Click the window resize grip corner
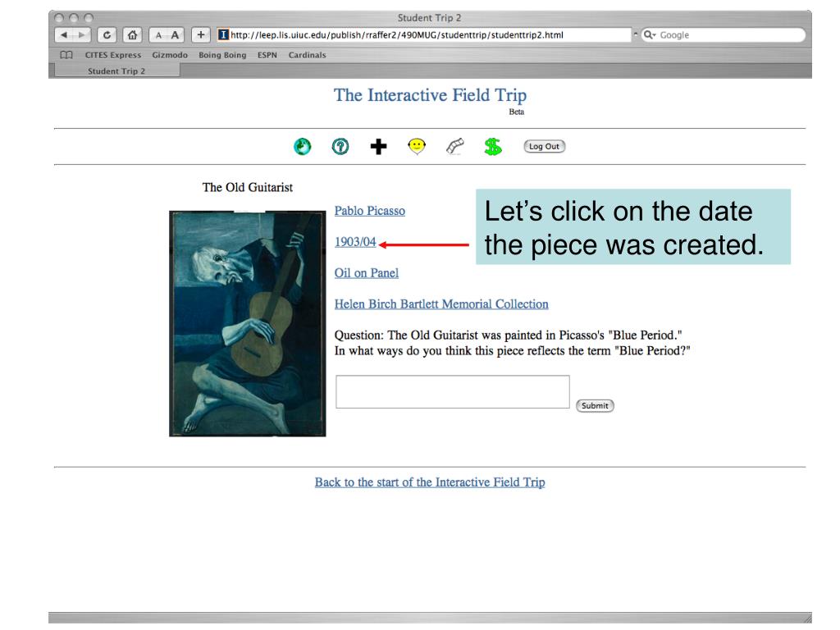Image resolution: width=840 pixels, height=630 pixels. [x=807, y=619]
